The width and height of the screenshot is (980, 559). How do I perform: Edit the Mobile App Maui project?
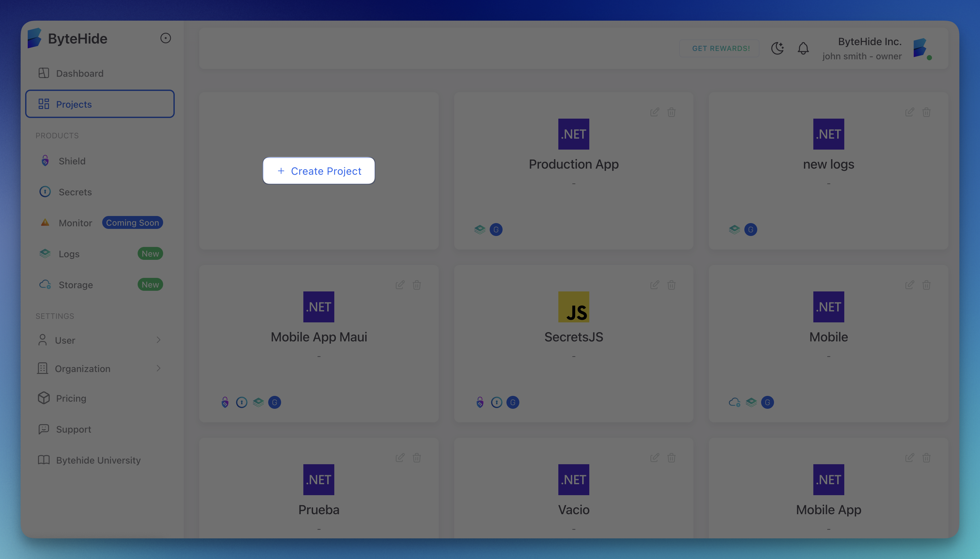400,285
